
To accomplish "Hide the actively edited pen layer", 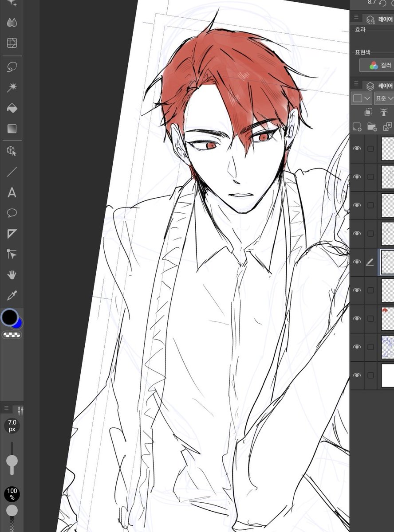I will 357,262.
